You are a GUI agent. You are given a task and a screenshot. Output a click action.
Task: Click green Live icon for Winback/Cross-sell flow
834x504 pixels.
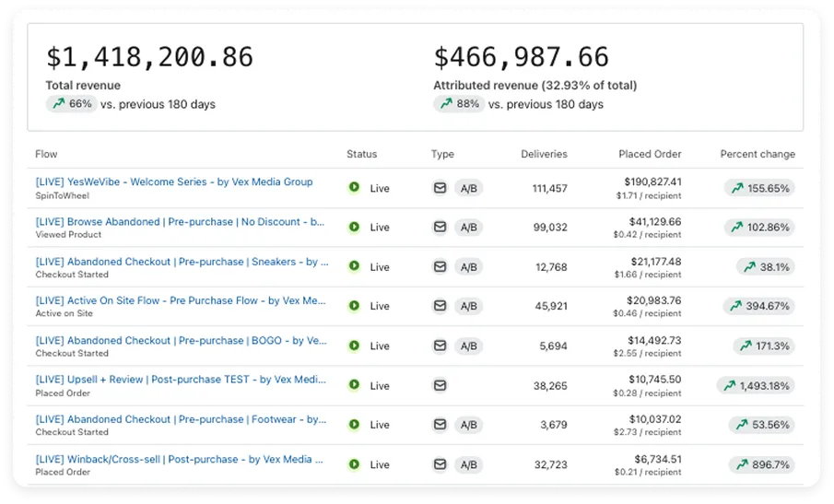coord(354,465)
